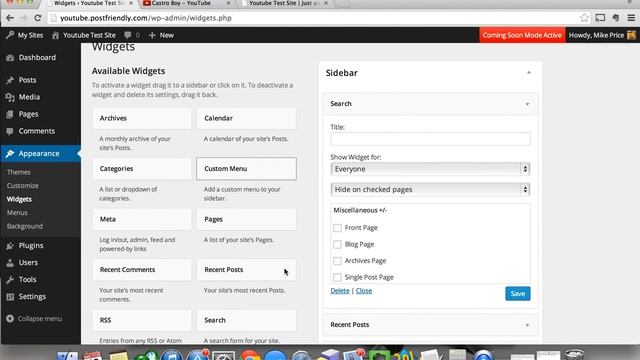Reload the page with refresh icon

(x=38, y=18)
